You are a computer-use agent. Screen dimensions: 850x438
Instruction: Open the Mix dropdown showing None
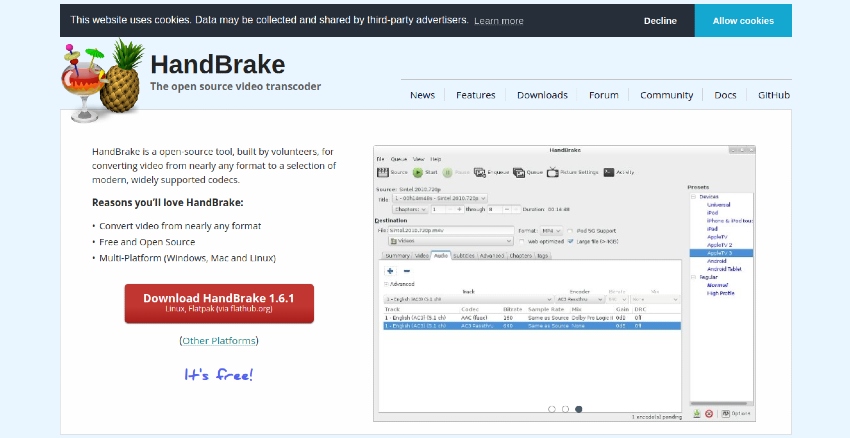[x=655, y=299]
